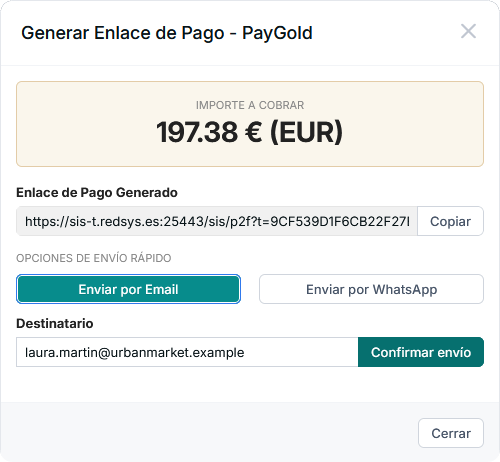Viewport: 500px width, 462px height.
Task: Select the 197.38 € (EUR) amount text
Action: click(x=250, y=132)
